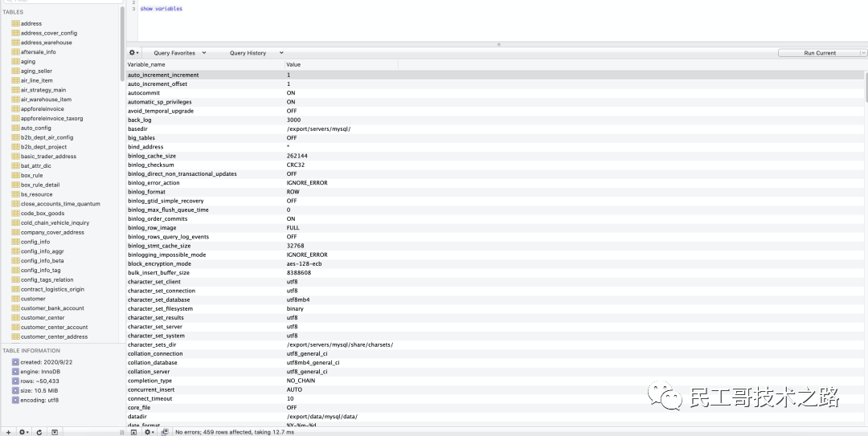Toggle the query editor pane icon

pyautogui.click(x=133, y=432)
